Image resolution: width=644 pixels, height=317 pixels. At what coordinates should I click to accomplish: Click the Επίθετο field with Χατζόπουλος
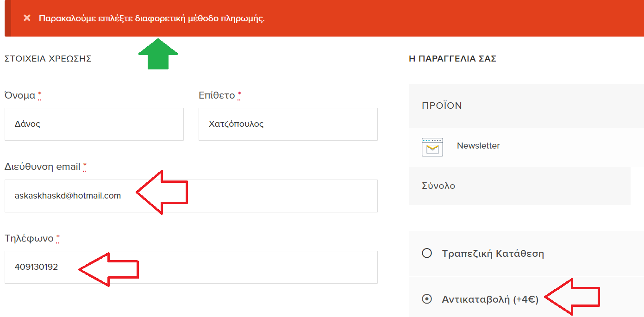coord(288,124)
